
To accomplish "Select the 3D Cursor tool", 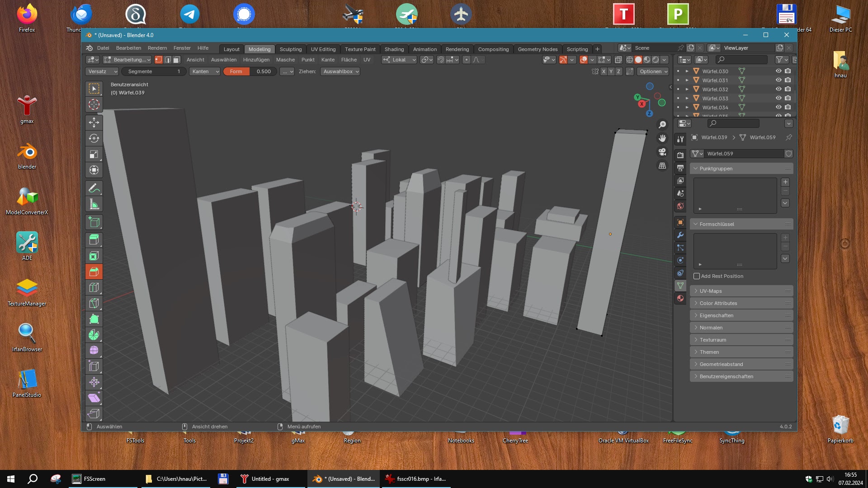I will [94, 104].
